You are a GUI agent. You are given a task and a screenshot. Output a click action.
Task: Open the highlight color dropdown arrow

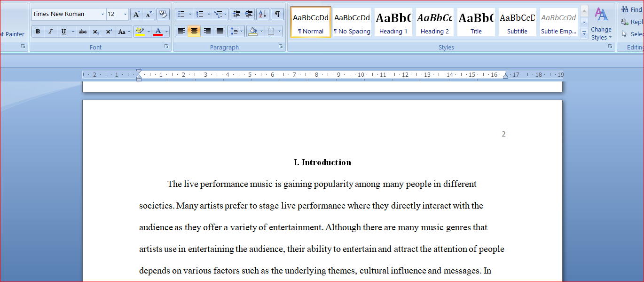coord(149,32)
